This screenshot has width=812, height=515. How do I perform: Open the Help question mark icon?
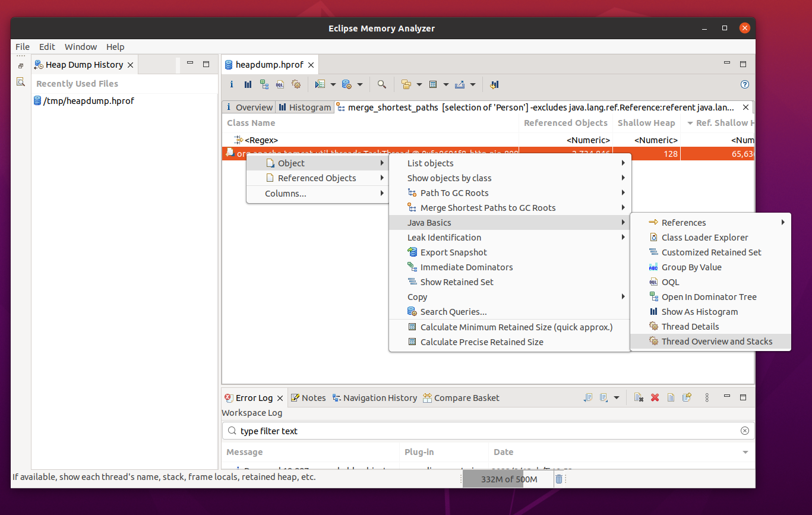745,84
